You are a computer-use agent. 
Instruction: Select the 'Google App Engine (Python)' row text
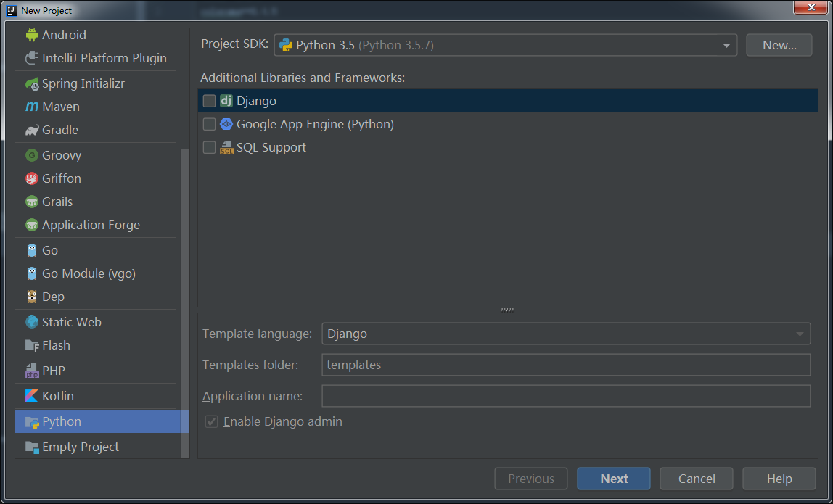(x=315, y=124)
